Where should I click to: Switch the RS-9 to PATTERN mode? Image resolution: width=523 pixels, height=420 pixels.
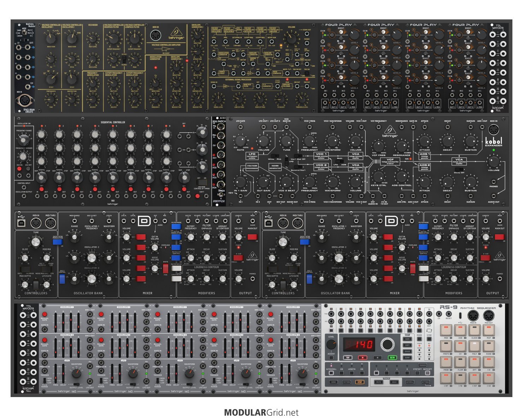pos(346,382)
